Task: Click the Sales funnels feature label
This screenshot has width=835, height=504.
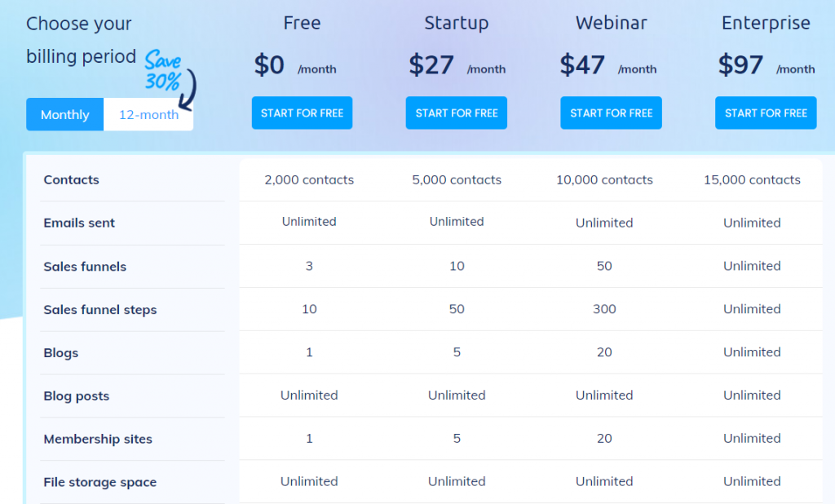Action: (85, 266)
